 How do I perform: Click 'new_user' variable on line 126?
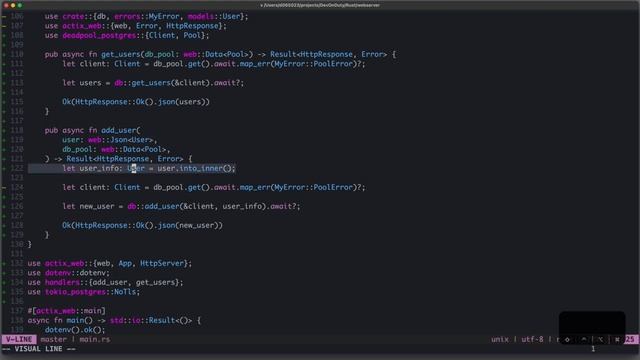pos(97,206)
